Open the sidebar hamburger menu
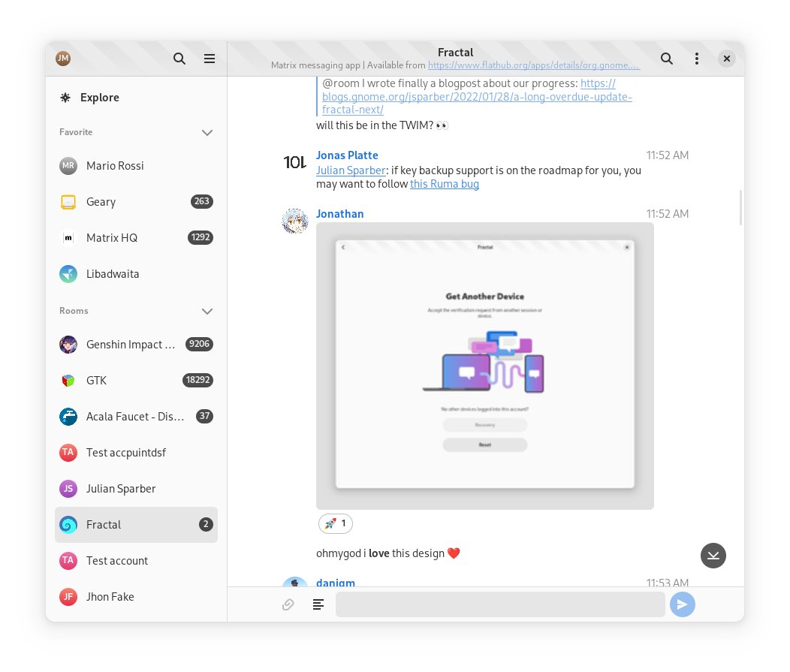 click(210, 59)
